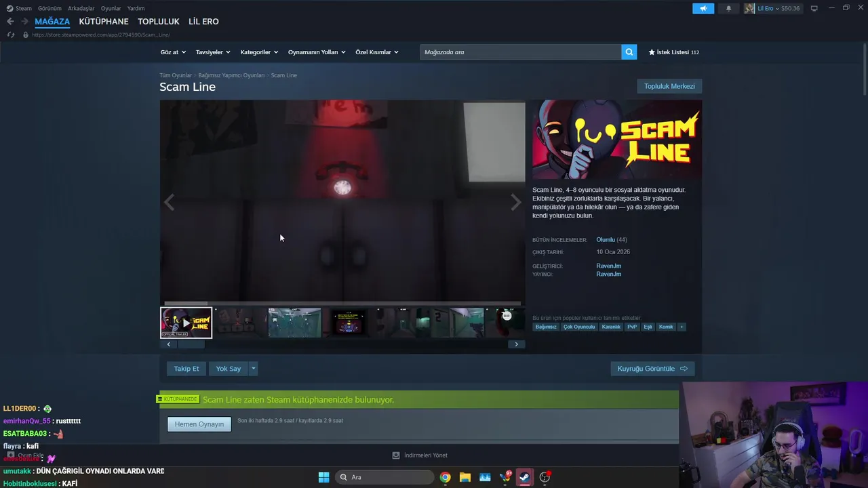Open OBS Studio from the taskbar
Image resolution: width=868 pixels, height=488 pixels.
(x=545, y=477)
